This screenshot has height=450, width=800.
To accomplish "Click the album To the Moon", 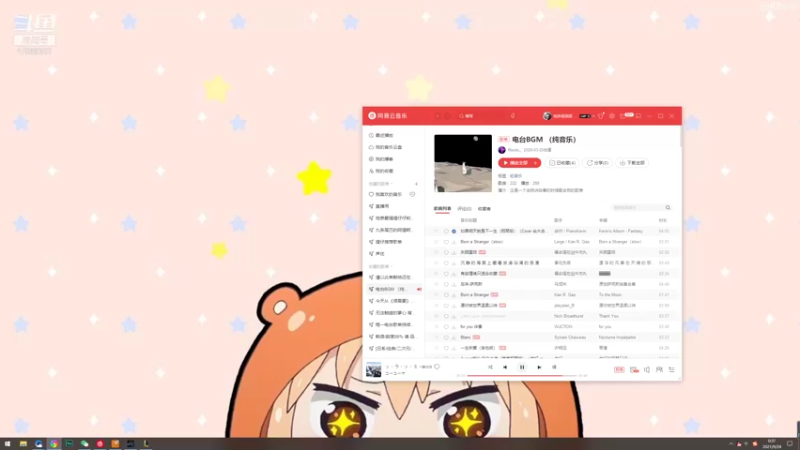I will tap(610, 295).
